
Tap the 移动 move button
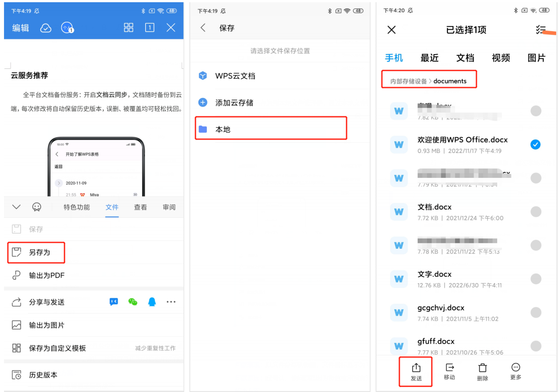point(449,372)
